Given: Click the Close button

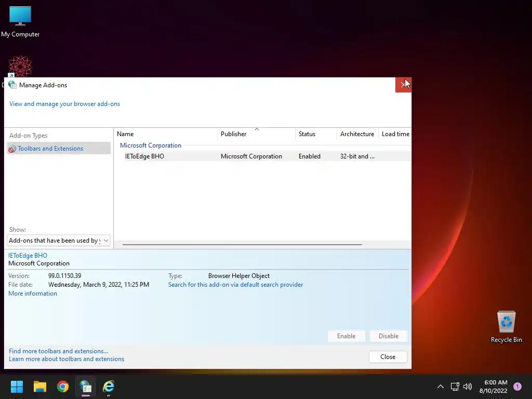Looking at the screenshot, I should pos(388,357).
